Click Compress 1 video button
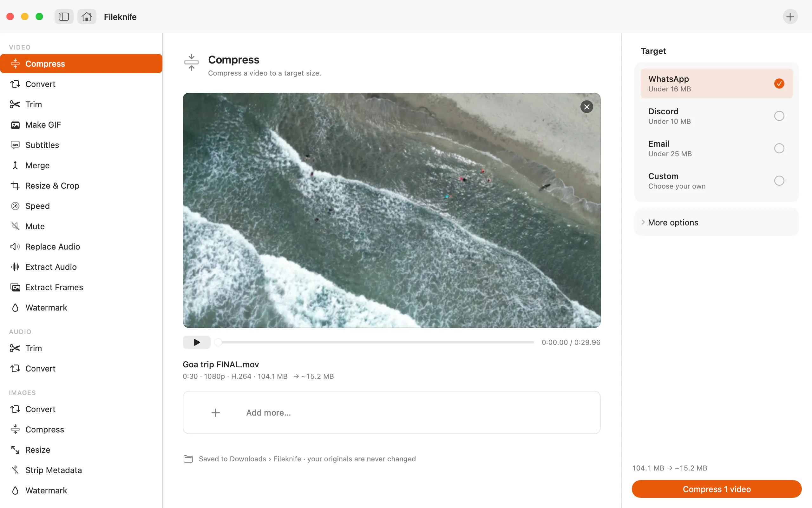 click(717, 489)
